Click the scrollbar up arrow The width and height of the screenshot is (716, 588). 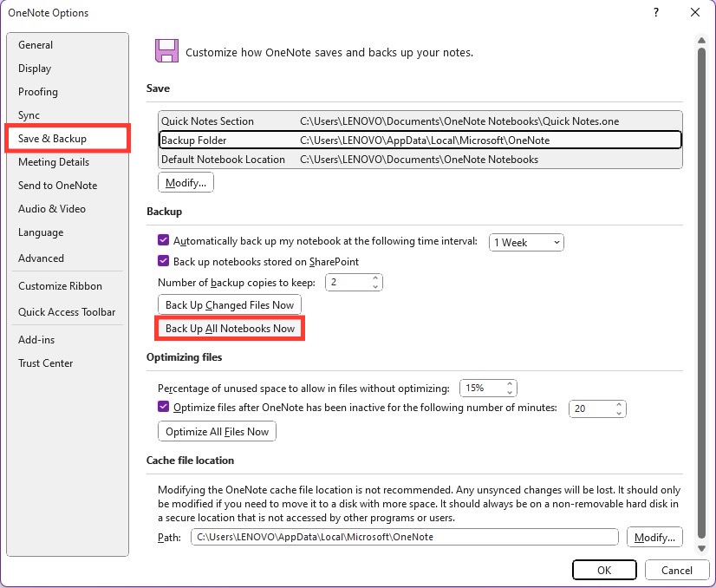click(702, 41)
